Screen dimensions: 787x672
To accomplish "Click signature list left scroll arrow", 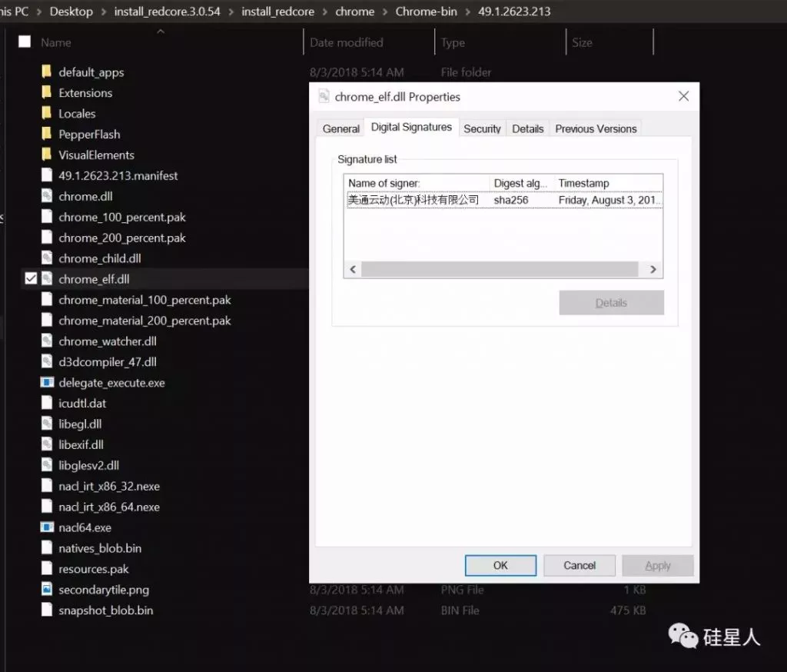I will (x=353, y=269).
